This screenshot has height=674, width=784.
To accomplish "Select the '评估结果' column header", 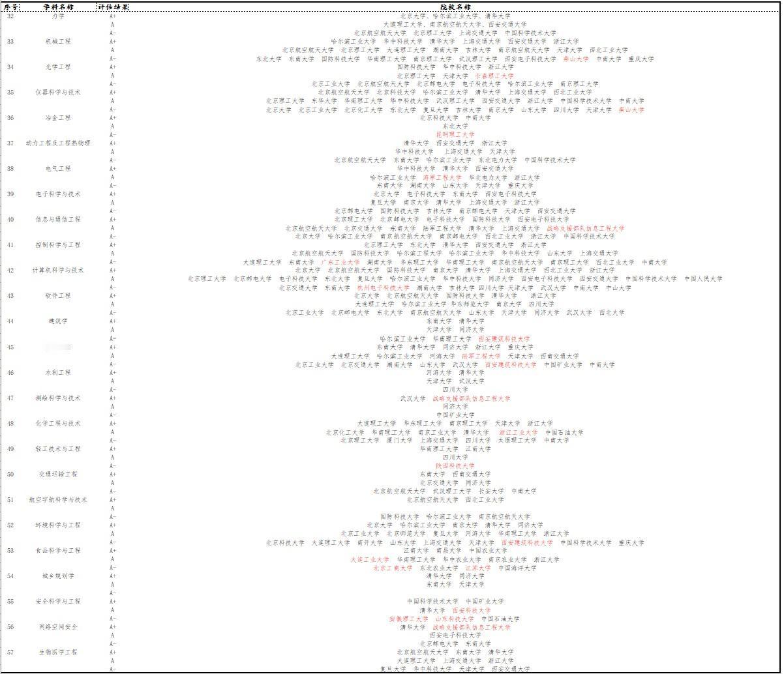I will pyautogui.click(x=113, y=7).
